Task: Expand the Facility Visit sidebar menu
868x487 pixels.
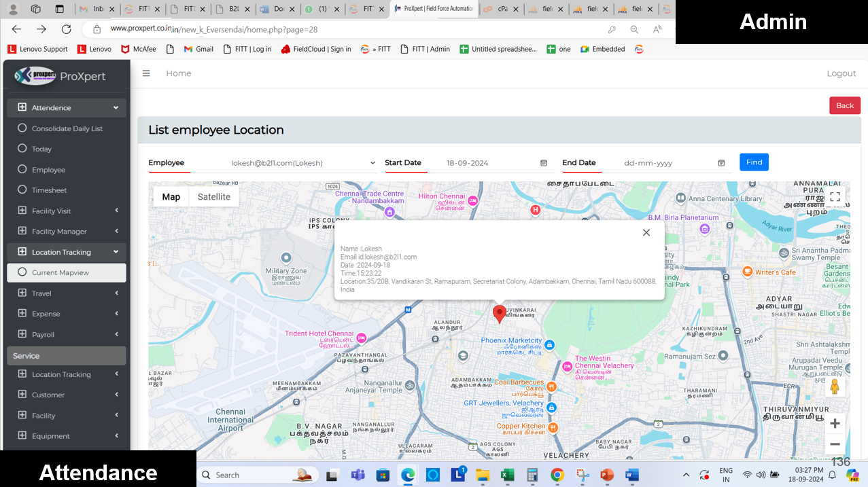Action: tap(66, 211)
